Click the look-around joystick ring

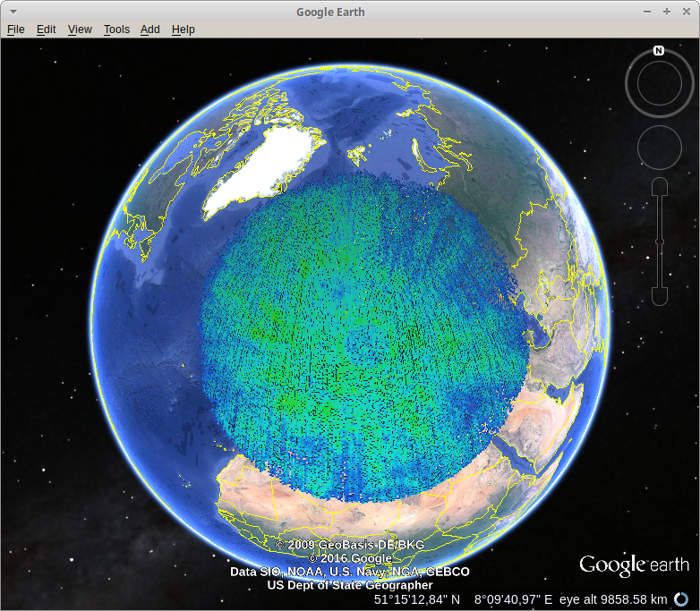pos(660,83)
